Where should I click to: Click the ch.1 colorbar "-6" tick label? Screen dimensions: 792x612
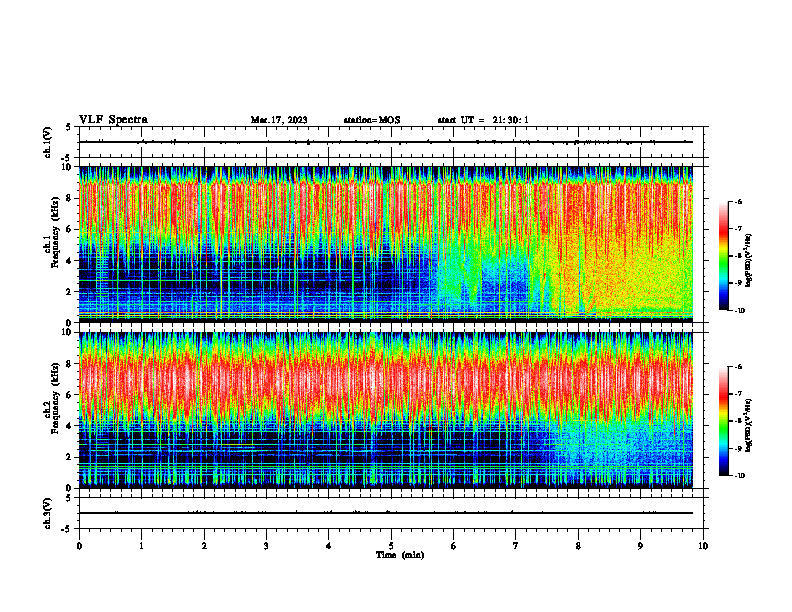pos(738,201)
